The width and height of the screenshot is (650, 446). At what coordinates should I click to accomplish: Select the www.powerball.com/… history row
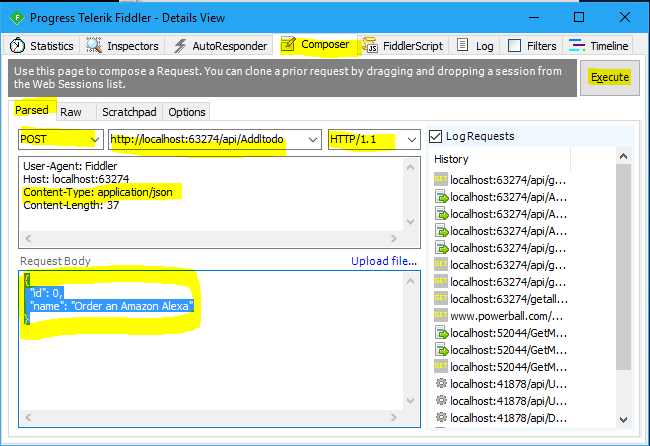tap(501, 316)
